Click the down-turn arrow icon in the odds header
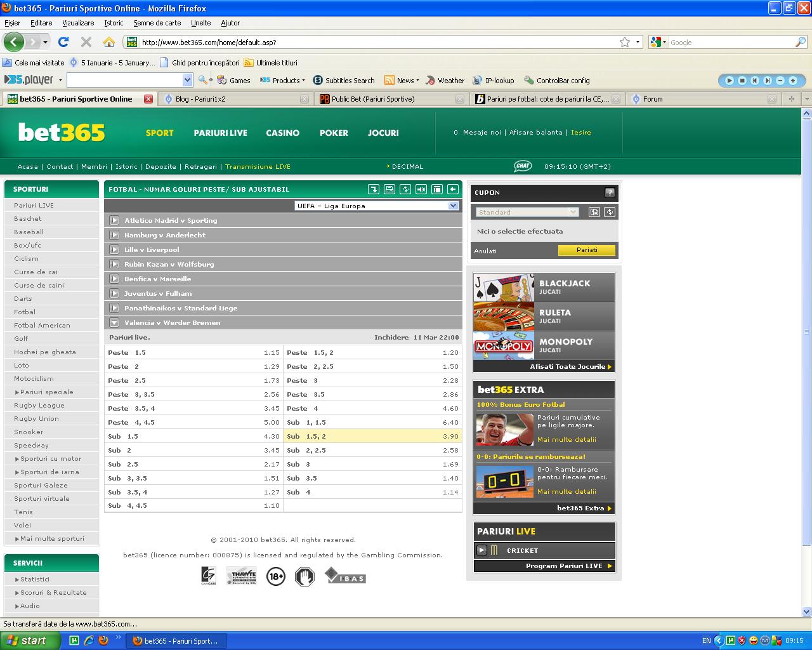This screenshot has width=812, height=650. tap(374, 189)
